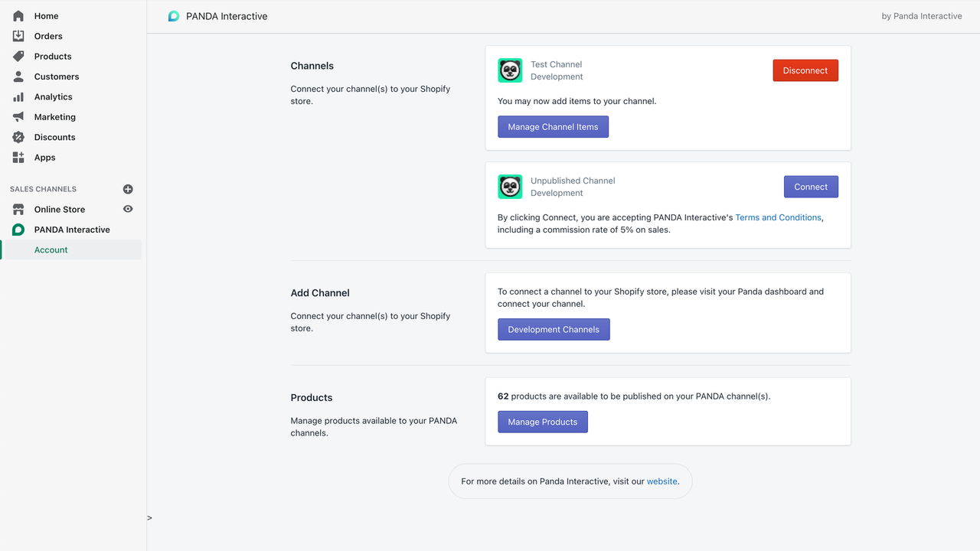
Task: Select Online Store under Sales Channels
Action: 61,209
